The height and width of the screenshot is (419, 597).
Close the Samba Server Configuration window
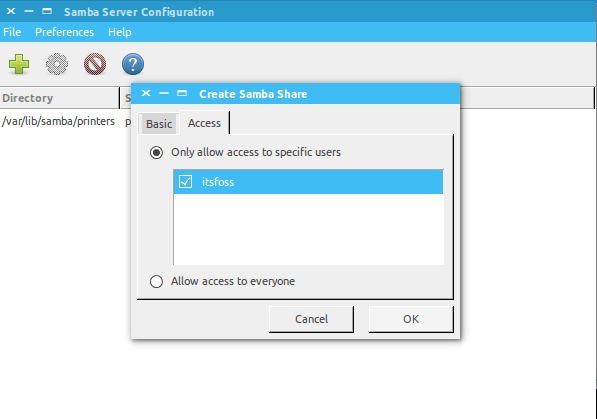pyautogui.click(x=11, y=11)
